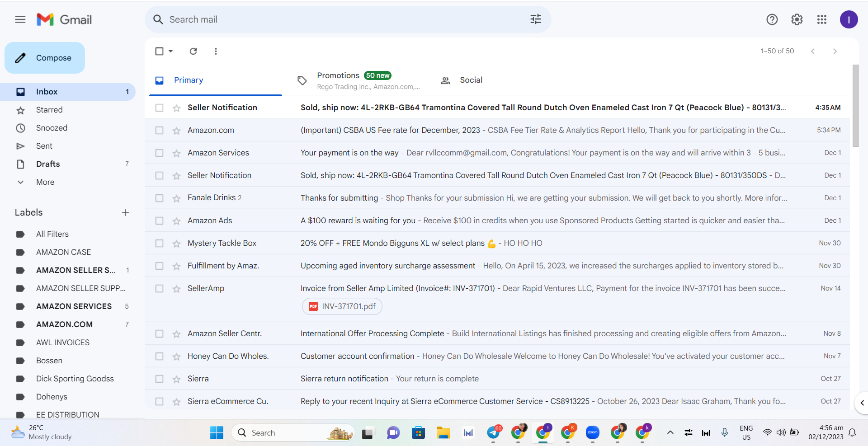Open the Inbox folder
868x446 pixels.
(x=68, y=92)
